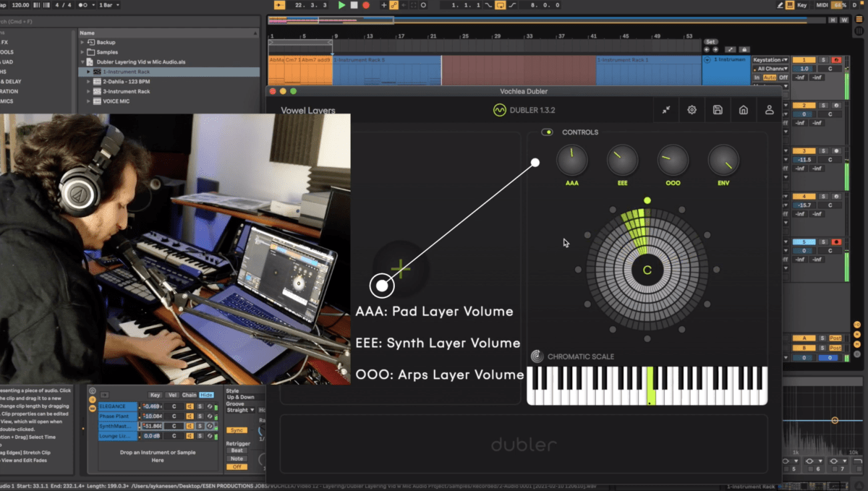The width and height of the screenshot is (868, 491).
Task: Open Key map mode
Action: 802,5
